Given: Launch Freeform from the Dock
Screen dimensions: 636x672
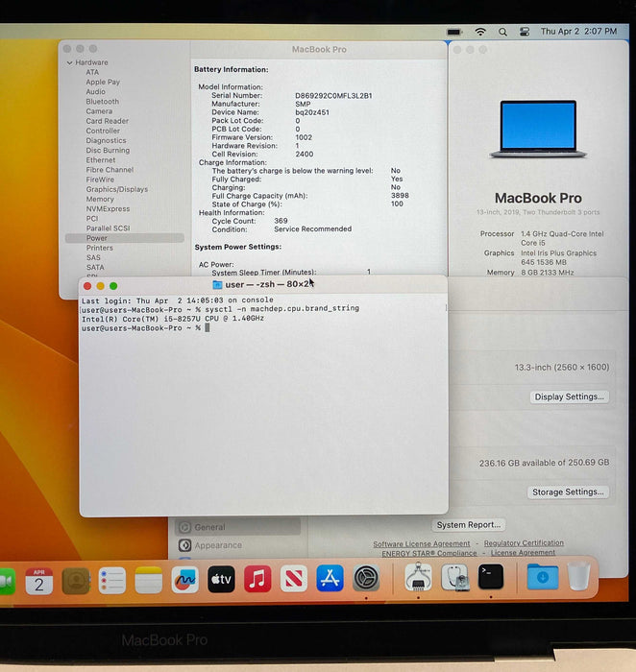Looking at the screenshot, I should point(184,580).
